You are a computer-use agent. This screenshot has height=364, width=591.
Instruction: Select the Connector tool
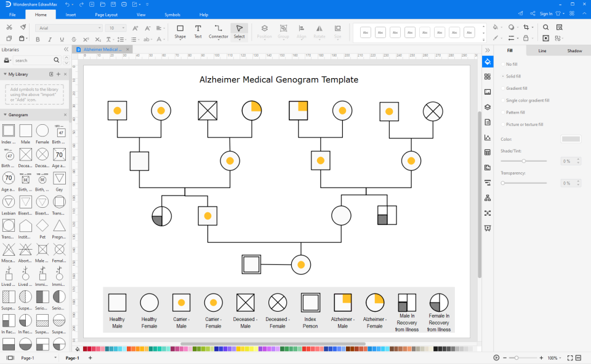point(219,31)
